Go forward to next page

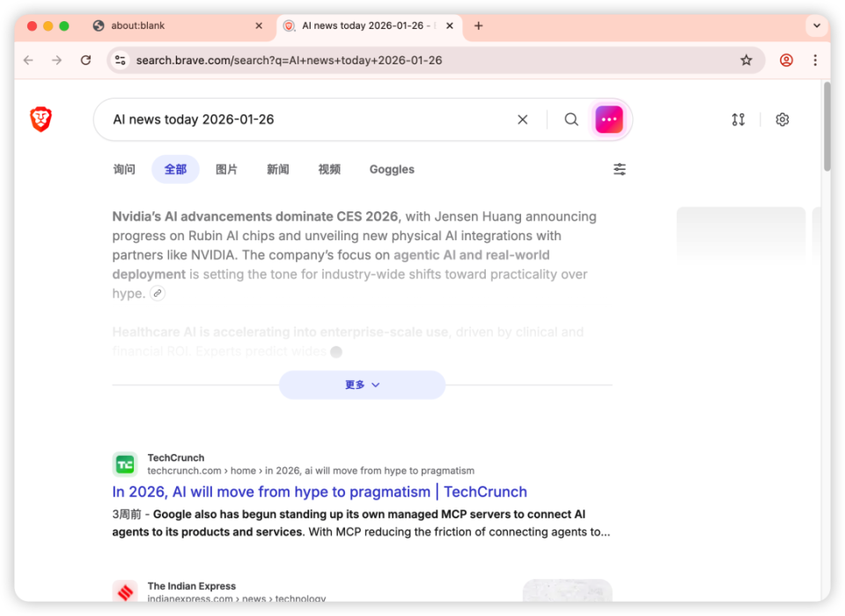(x=56, y=60)
